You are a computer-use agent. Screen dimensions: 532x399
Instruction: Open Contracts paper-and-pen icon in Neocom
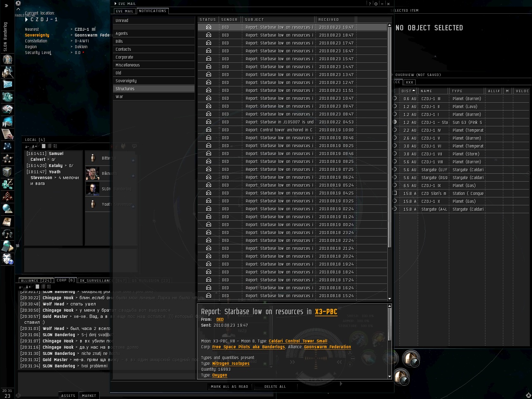[7, 134]
